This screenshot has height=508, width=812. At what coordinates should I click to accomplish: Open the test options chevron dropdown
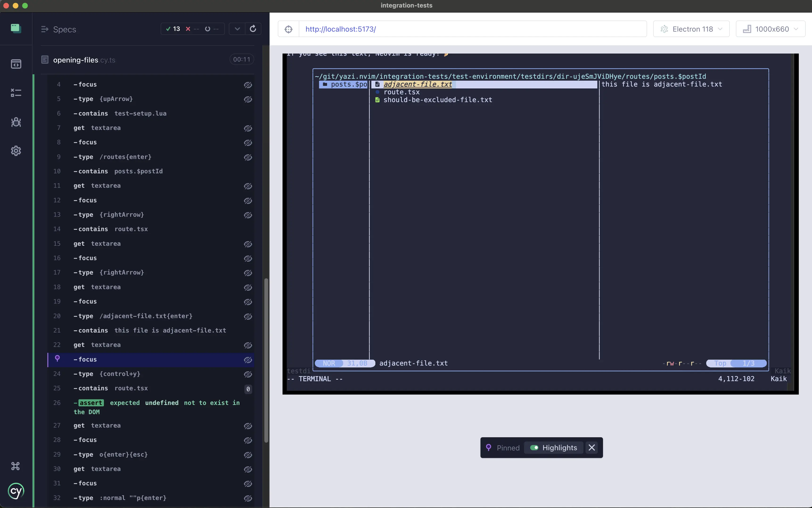(x=237, y=29)
